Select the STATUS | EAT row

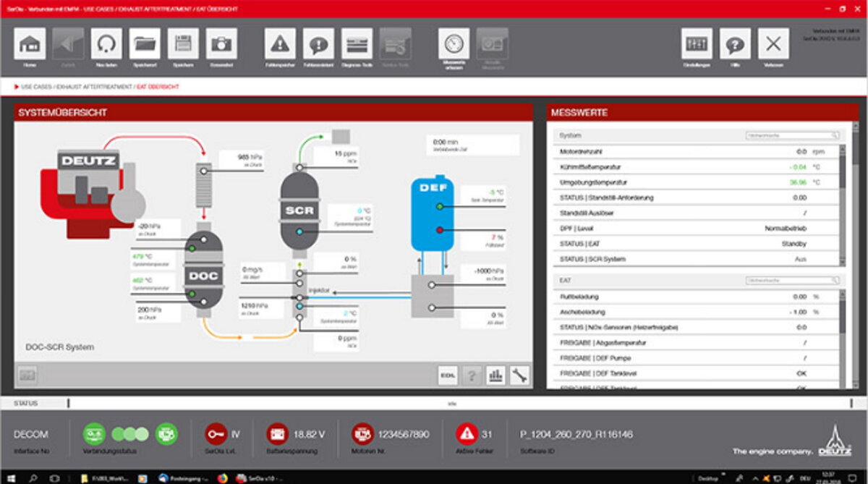[x=695, y=244]
